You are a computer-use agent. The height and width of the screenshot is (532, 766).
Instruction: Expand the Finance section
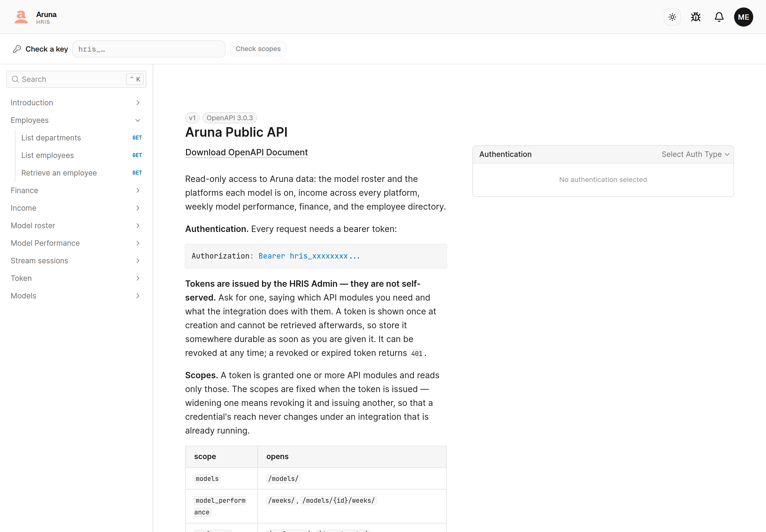coord(76,190)
